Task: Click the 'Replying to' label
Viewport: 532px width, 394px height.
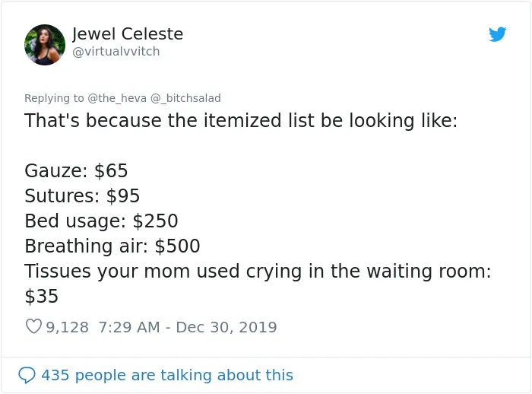Action: [54, 98]
